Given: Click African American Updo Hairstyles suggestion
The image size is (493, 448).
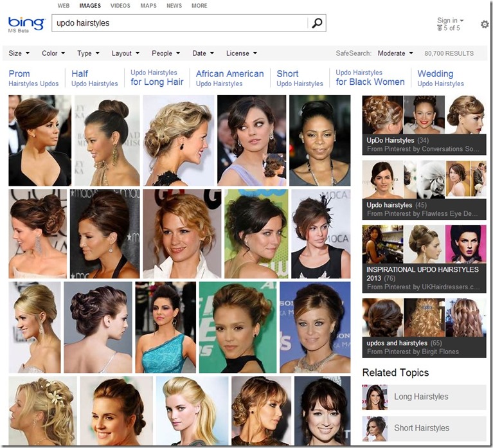Looking at the screenshot, I should [229, 78].
